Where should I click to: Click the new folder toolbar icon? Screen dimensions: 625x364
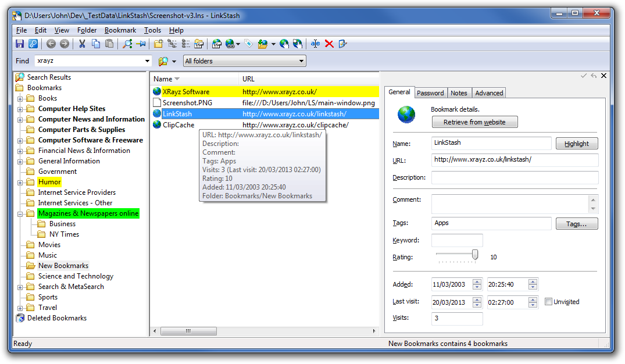pos(158,44)
